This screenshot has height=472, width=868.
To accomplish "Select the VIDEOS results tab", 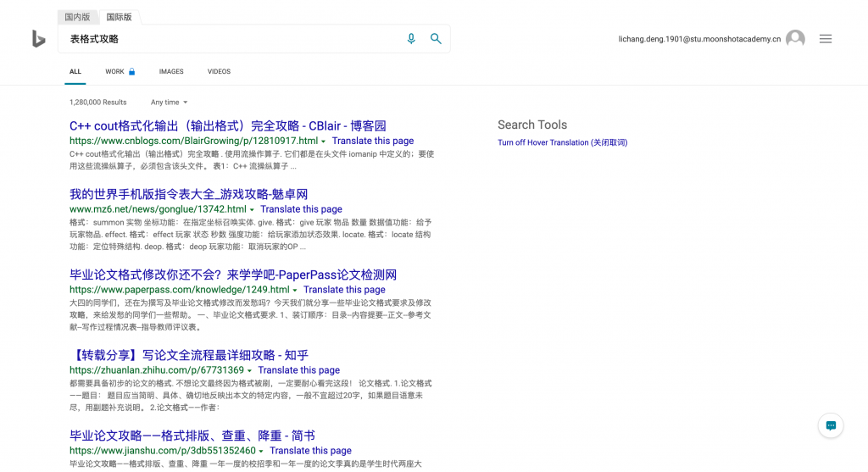I will 219,71.
